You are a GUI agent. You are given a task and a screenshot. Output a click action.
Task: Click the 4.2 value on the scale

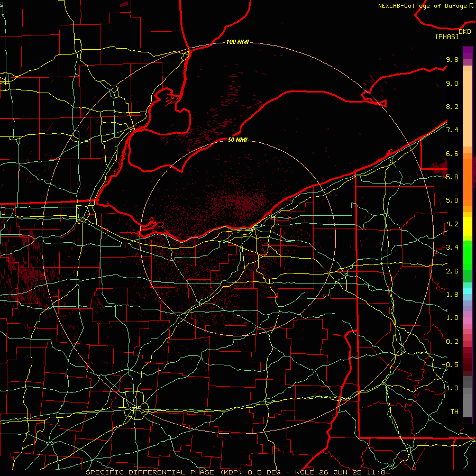[x=452, y=224]
